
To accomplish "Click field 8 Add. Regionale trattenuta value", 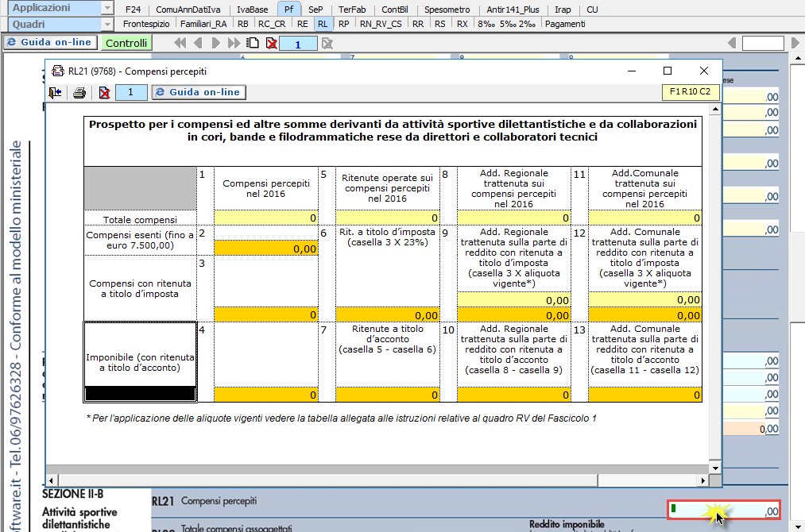I will [514, 218].
